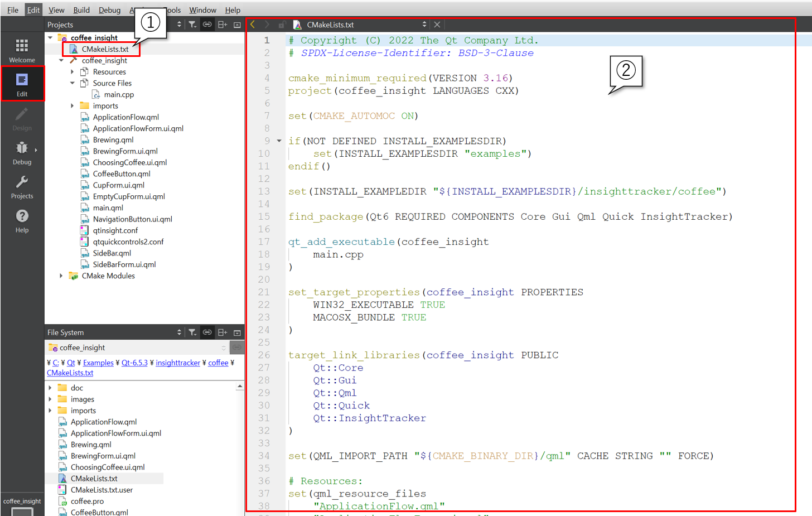Expand the Resources folder in project tree
This screenshot has width=812, height=516.
pyautogui.click(x=72, y=72)
